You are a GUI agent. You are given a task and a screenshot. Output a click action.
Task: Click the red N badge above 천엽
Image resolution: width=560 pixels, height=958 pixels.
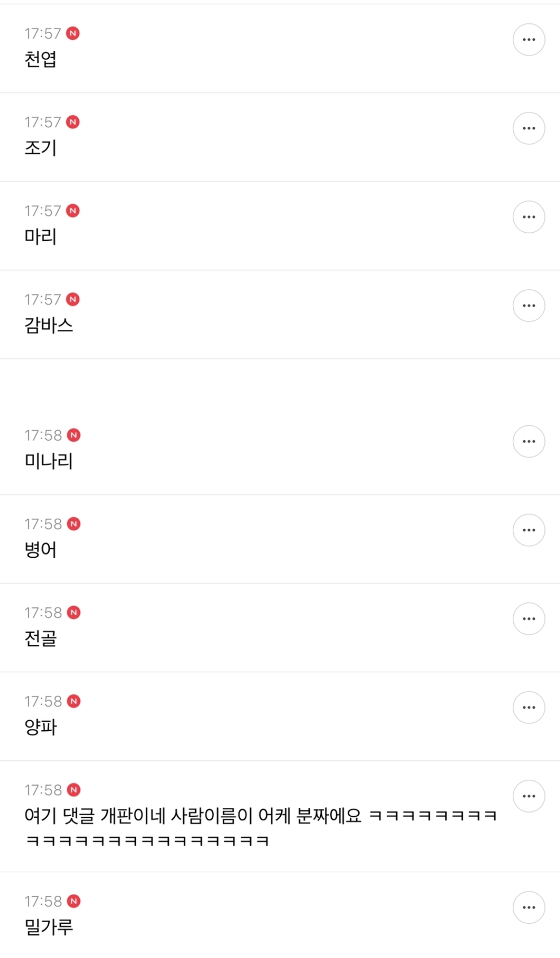click(73, 34)
